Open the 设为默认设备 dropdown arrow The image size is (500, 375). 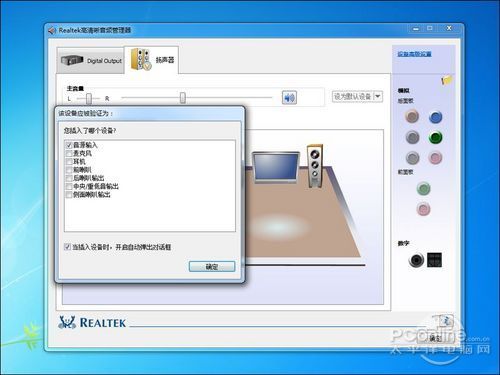pos(378,96)
